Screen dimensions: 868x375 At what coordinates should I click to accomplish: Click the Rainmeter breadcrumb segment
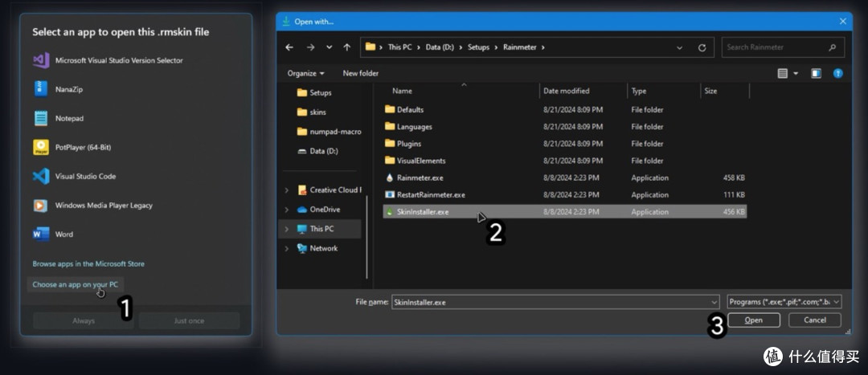(520, 47)
